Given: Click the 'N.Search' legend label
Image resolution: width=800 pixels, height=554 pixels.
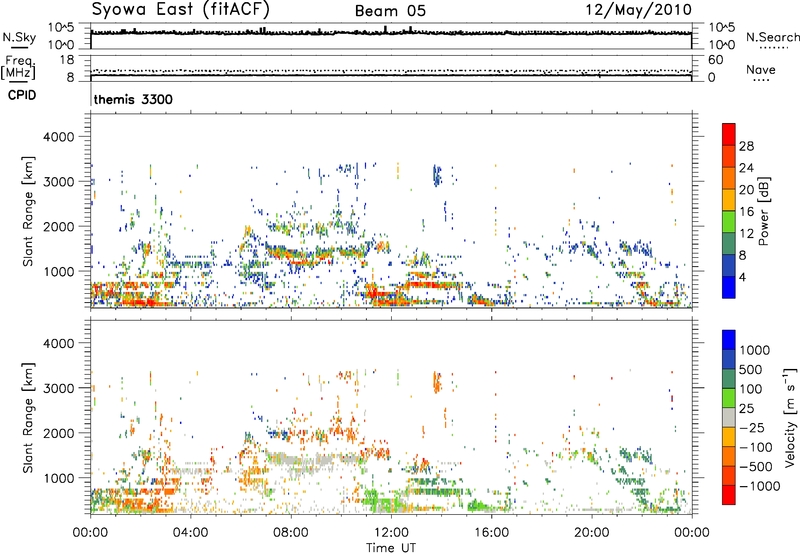Looking at the screenshot, I should [x=772, y=37].
